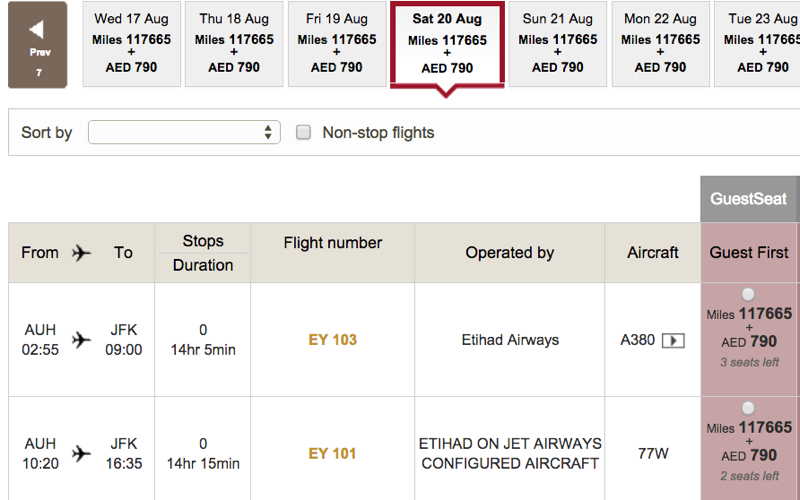Click the plane icon in the EY 103 row

coord(81,340)
